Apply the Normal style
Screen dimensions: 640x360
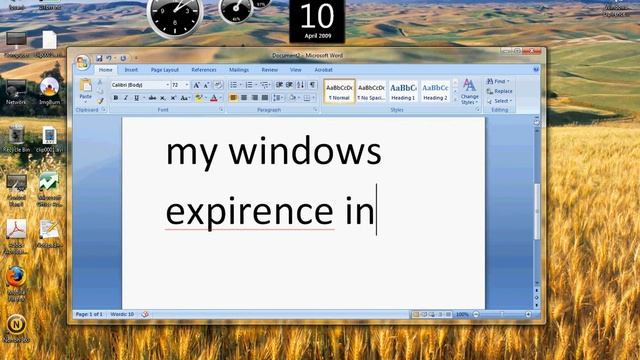(x=339, y=91)
